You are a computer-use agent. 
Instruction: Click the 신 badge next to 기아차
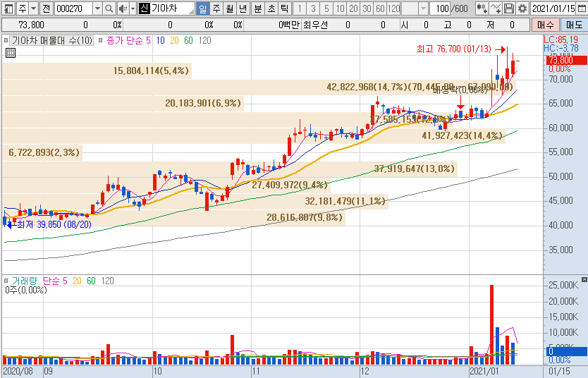pos(144,8)
